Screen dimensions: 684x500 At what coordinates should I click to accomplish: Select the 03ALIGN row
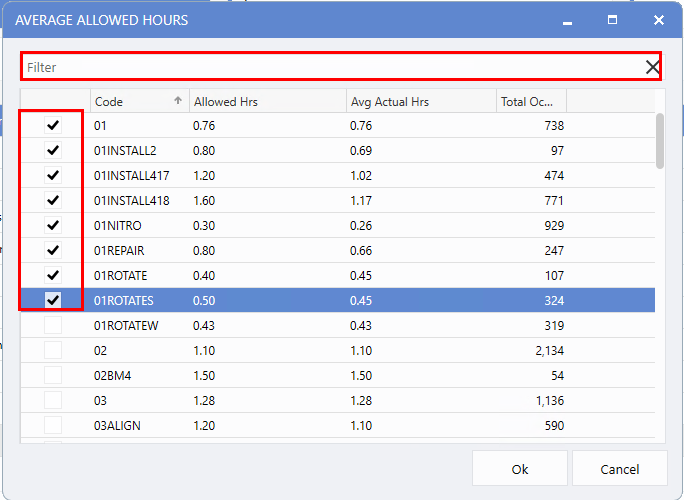point(300,425)
